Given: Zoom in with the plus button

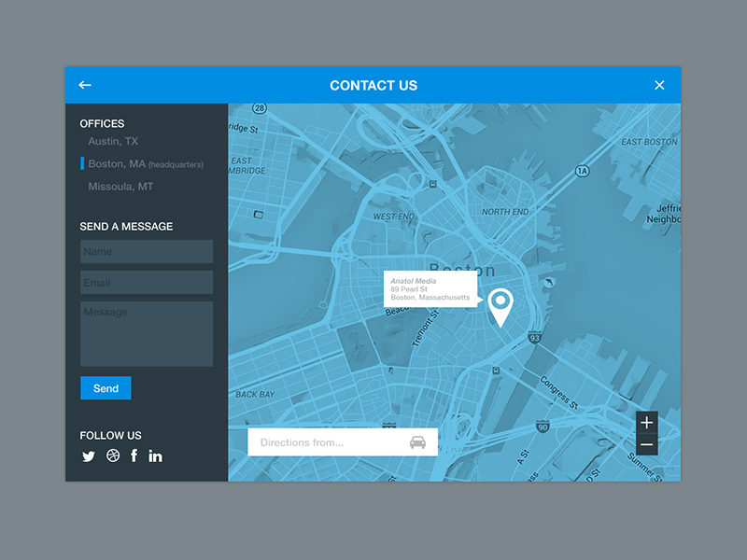Looking at the screenshot, I should coord(647,423).
